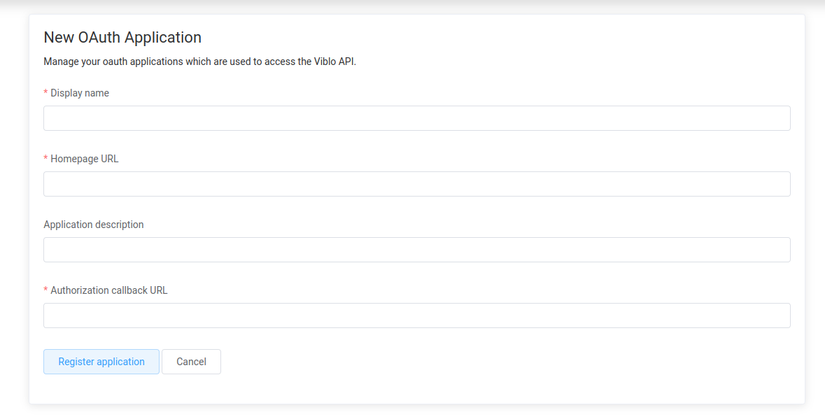The width and height of the screenshot is (825, 419).
Task: Click the red asterisk beside Display name
Action: (46, 93)
